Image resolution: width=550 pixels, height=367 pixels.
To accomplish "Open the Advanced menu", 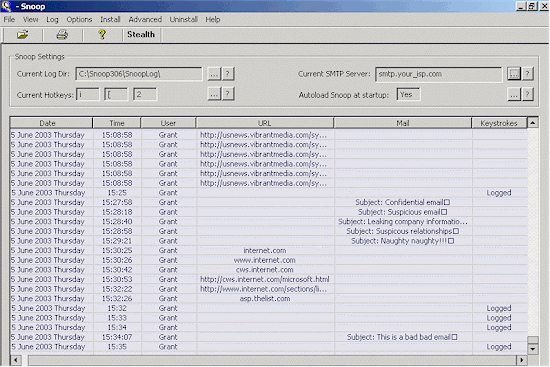I will click(145, 20).
